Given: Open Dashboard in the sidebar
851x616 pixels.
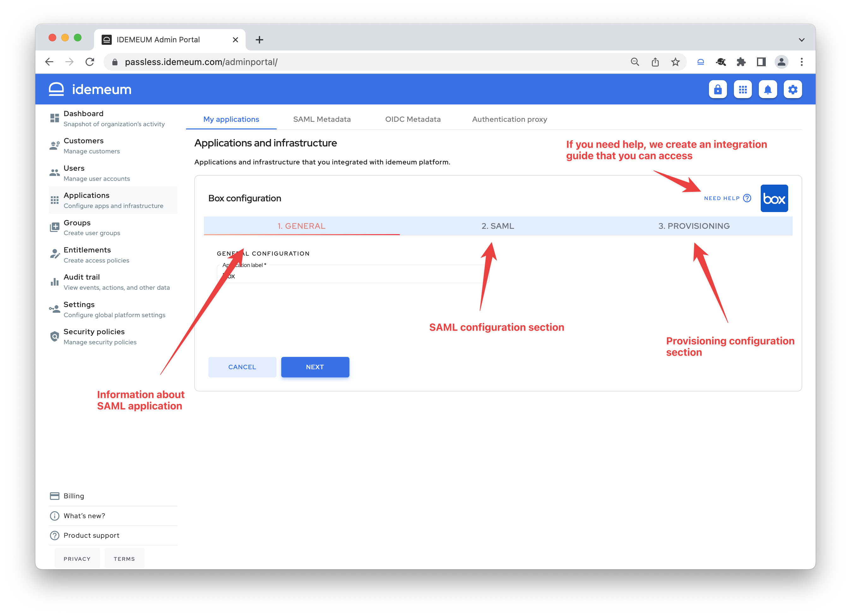Looking at the screenshot, I should pyautogui.click(x=113, y=119).
